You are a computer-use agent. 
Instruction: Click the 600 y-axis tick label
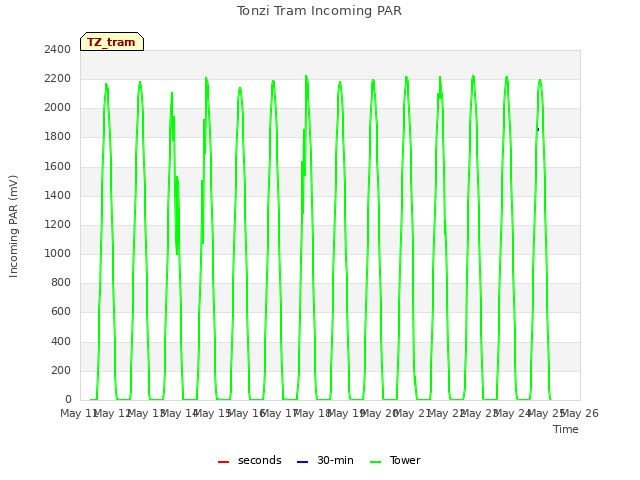coord(61,311)
